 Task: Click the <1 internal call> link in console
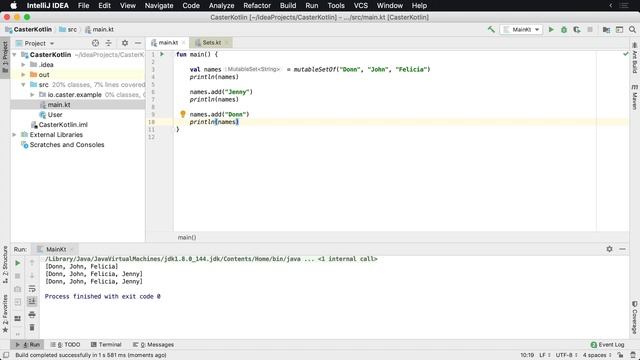(347, 259)
